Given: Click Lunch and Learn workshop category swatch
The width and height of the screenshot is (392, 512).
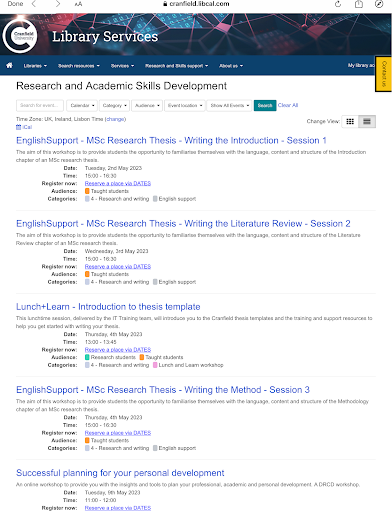Looking at the screenshot, I should click(155, 365).
